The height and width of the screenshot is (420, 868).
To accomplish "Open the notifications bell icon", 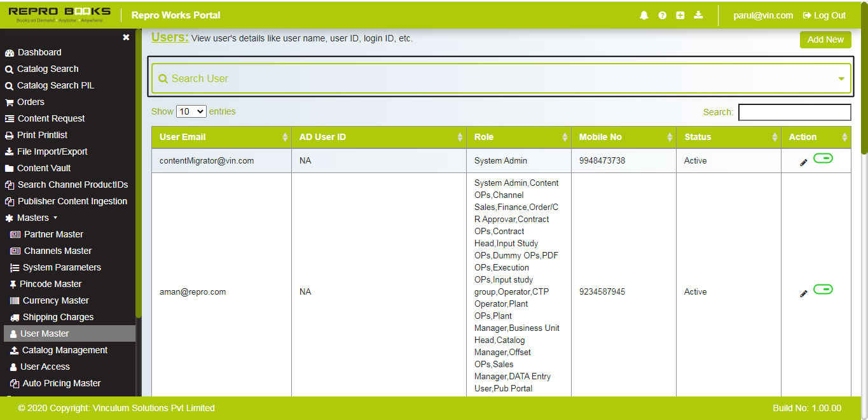I will [644, 15].
